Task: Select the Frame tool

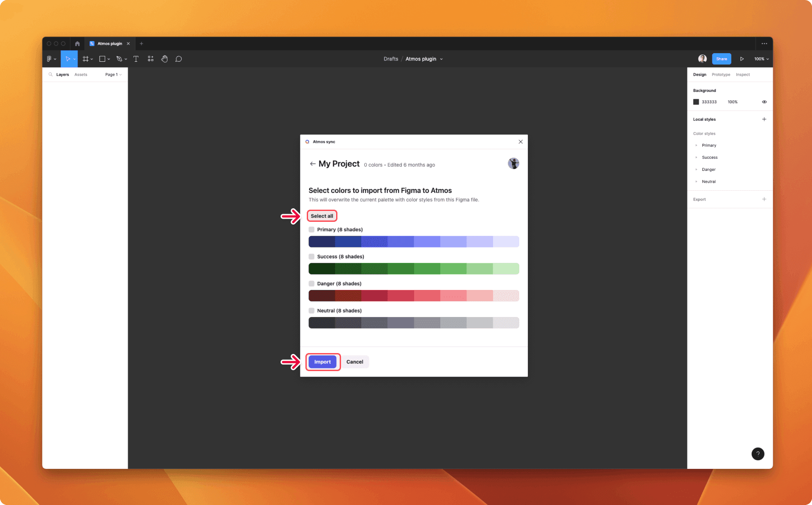Action: point(86,59)
